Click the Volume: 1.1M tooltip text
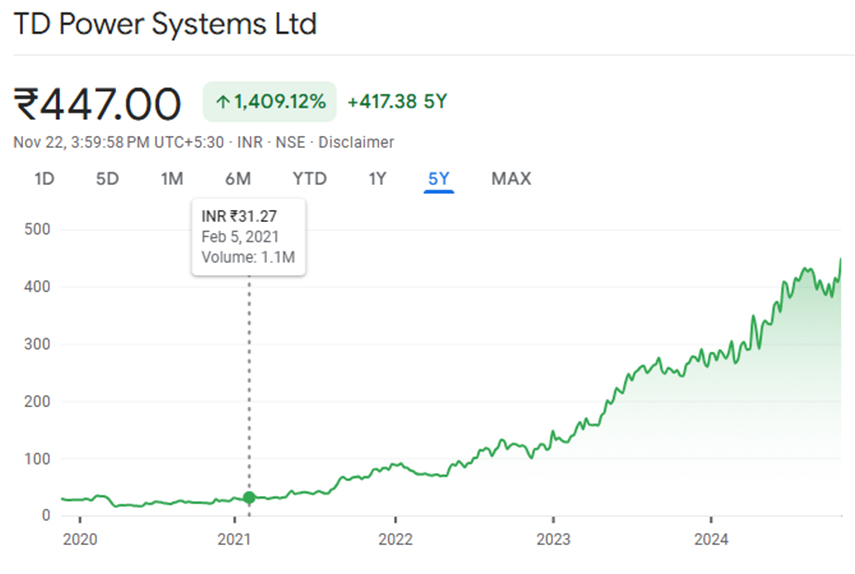The image size is (855, 574). click(248, 257)
